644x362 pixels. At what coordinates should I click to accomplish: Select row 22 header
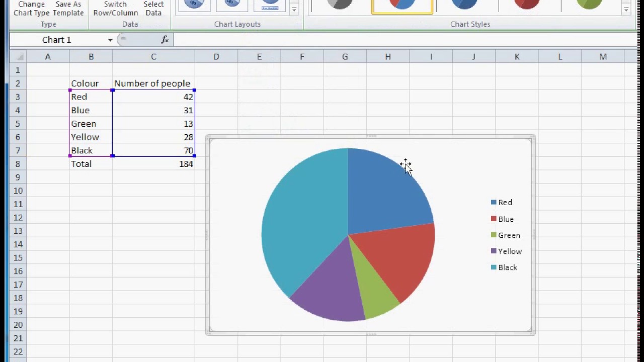[x=18, y=352]
